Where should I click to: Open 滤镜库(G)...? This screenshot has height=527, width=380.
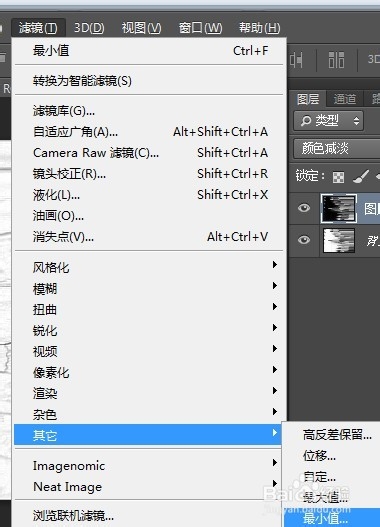pyautogui.click(x=150, y=111)
